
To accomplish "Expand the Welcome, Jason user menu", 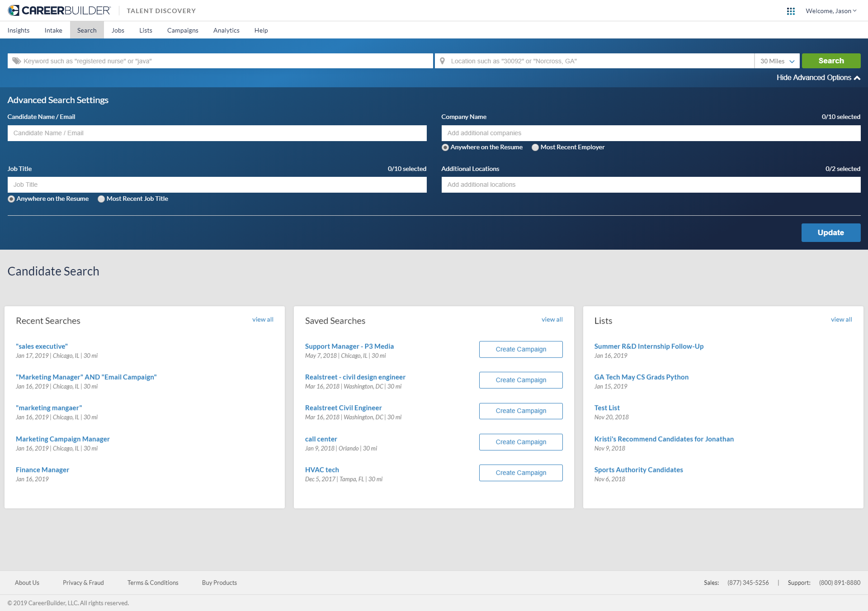I will [x=831, y=11].
